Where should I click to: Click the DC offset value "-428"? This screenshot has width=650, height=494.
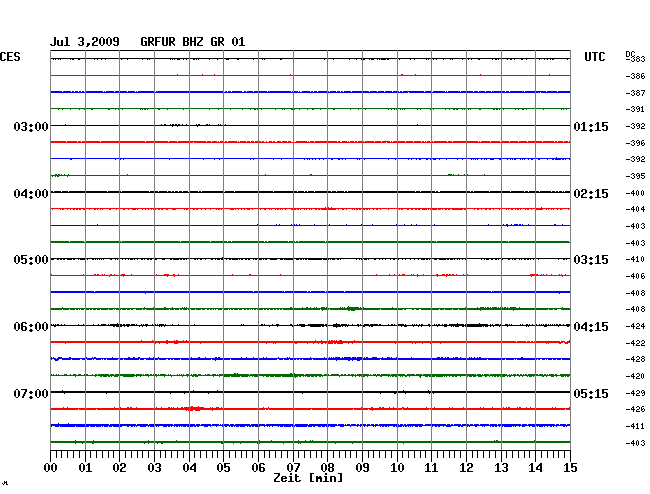635,359
